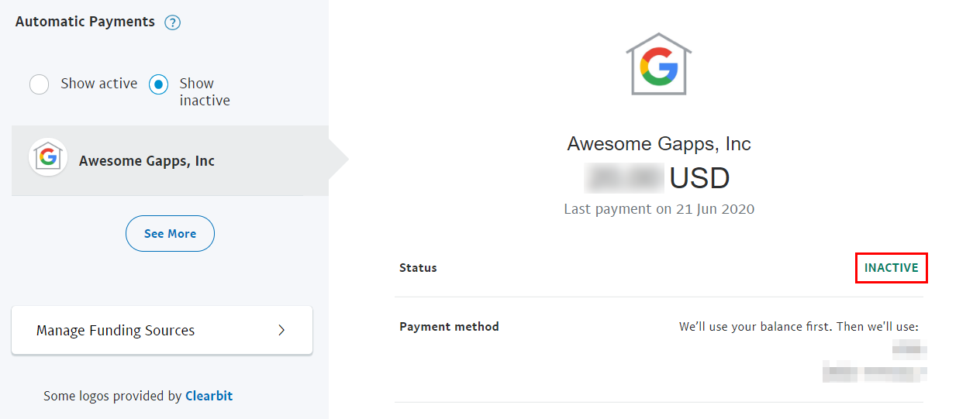Click the Automatic Payments heading
This screenshot has width=980, height=419.
coord(85,22)
